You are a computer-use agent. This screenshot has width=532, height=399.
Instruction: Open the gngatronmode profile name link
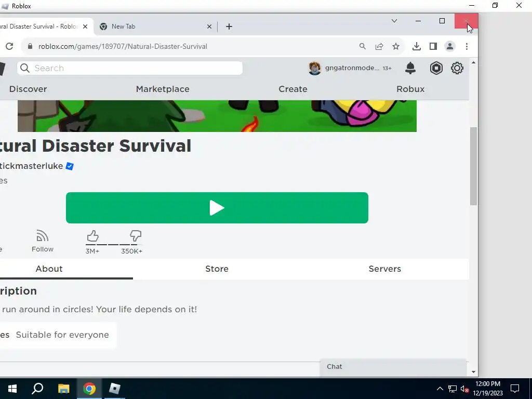[352, 68]
